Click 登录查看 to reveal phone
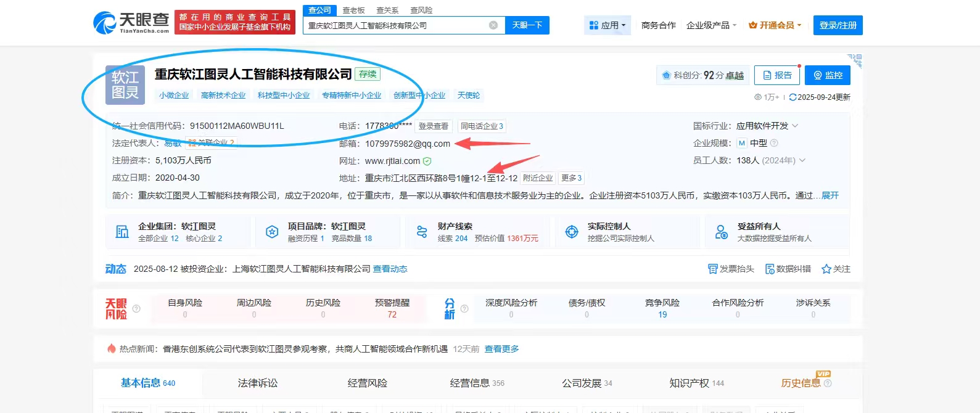Viewport: 980px width, 413px height. pos(434,126)
